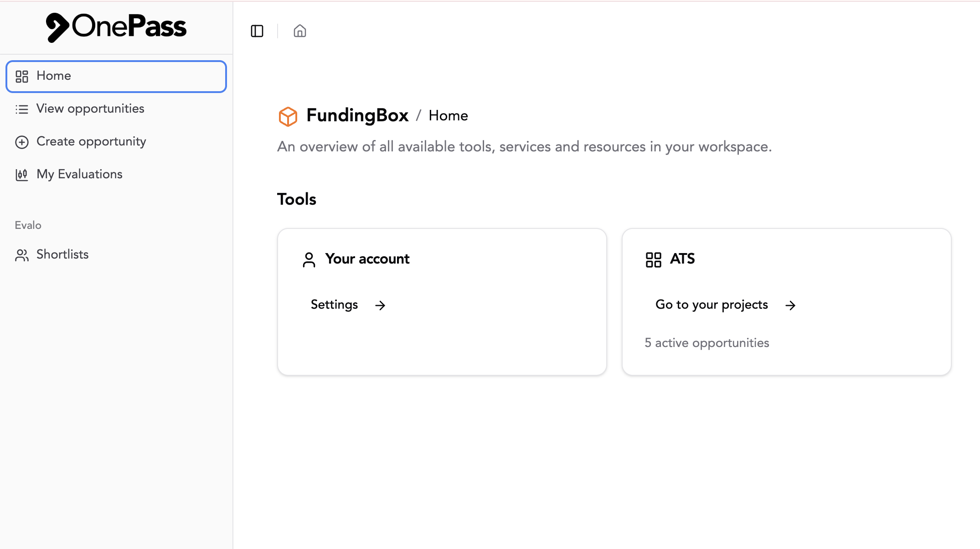Click the OnePass logo
Screen dimensions: 980x549
pos(116,27)
